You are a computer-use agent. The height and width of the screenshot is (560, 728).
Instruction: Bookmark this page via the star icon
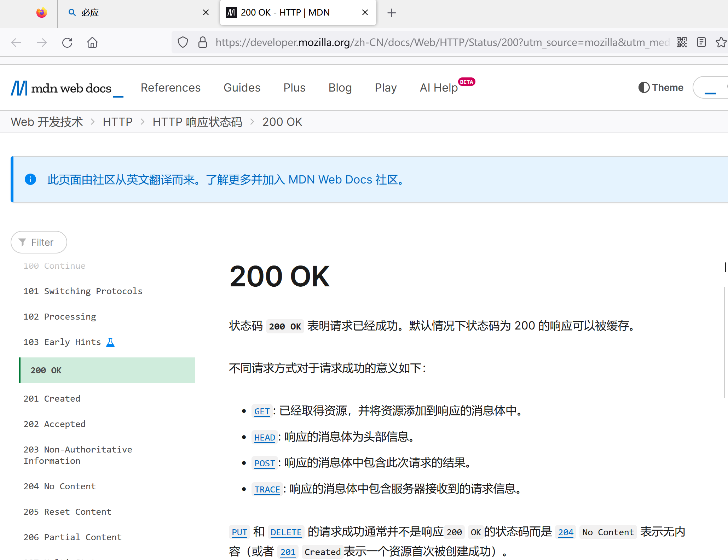click(721, 42)
